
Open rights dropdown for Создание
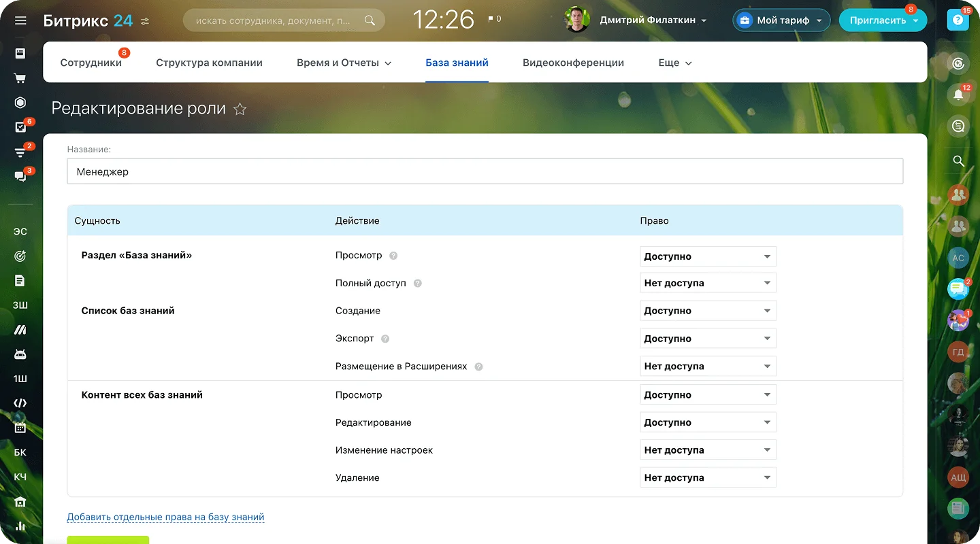tap(708, 311)
